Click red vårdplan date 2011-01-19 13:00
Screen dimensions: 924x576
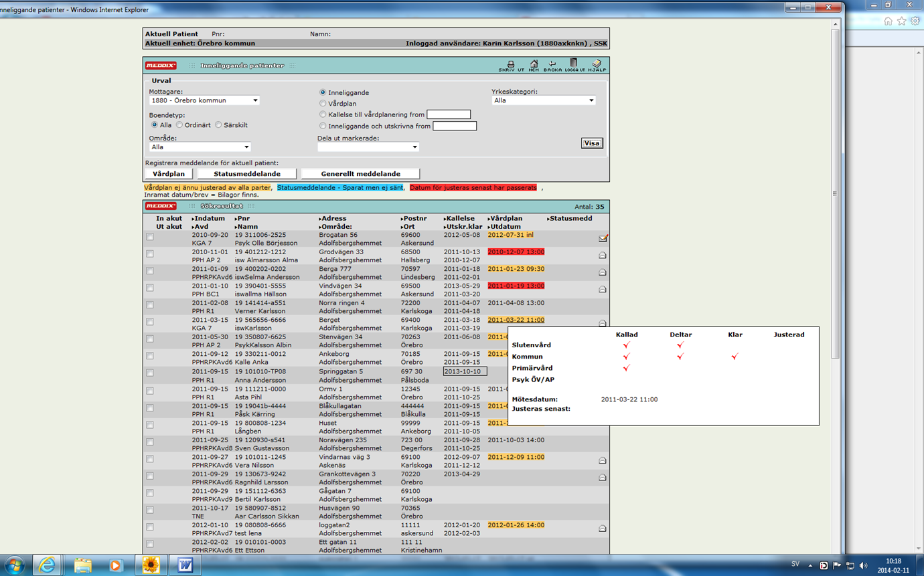point(516,286)
